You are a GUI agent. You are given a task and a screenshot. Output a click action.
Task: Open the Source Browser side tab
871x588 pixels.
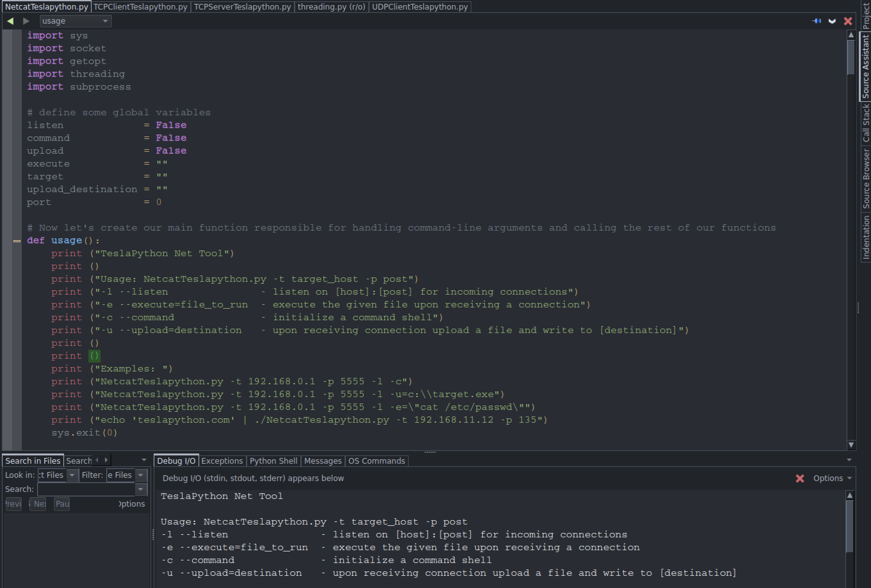(x=866, y=178)
